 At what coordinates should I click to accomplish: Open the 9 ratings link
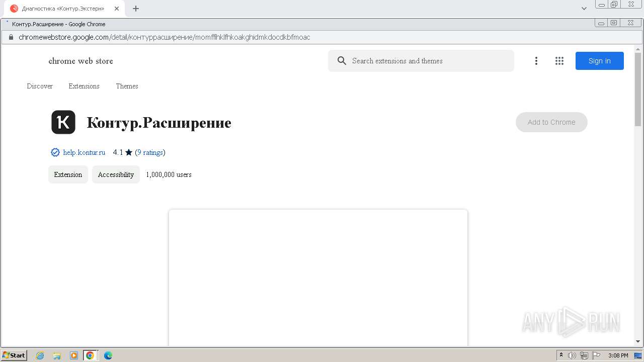tap(150, 152)
